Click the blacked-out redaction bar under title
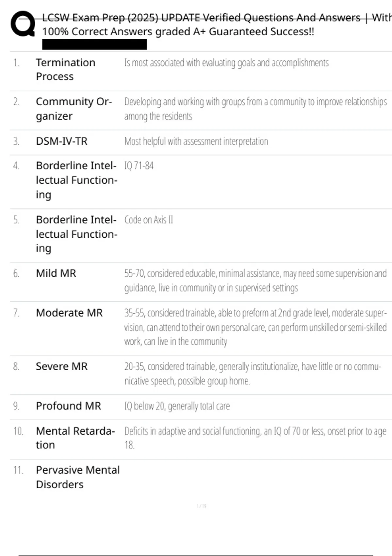This screenshot has height=556, width=392. point(94,44)
